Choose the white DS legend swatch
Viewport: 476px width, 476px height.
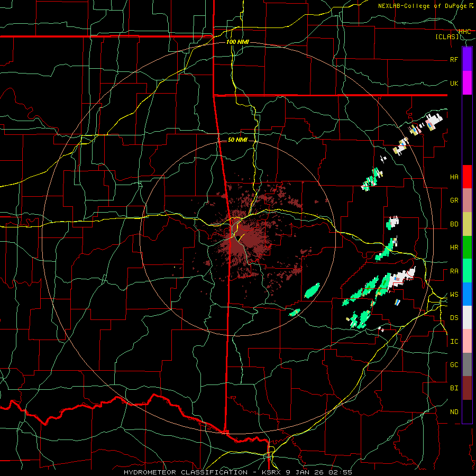click(467, 317)
